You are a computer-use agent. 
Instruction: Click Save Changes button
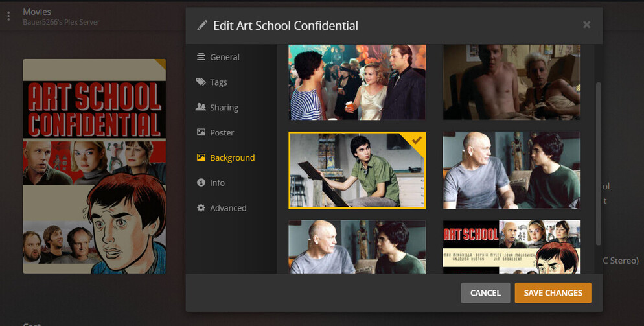[x=553, y=293]
